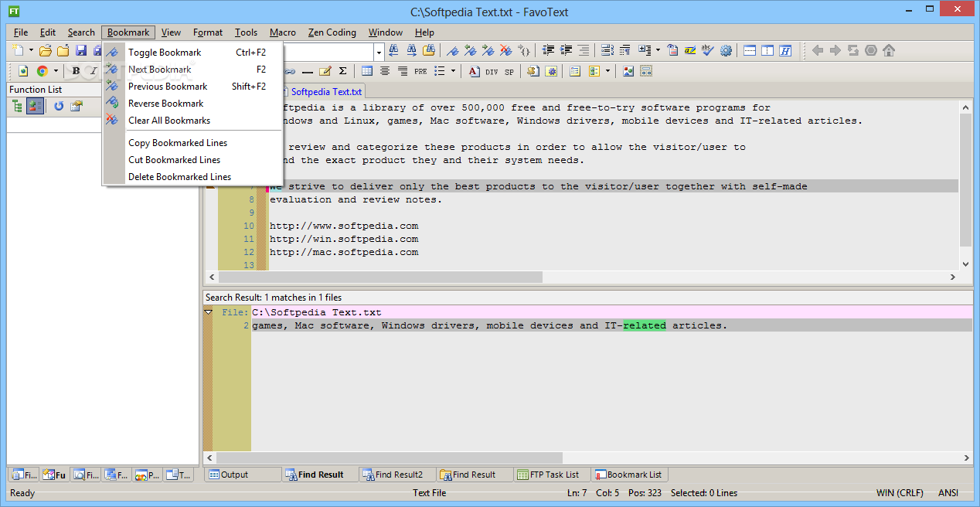Viewport: 980px width, 507px height.
Task: Click the insert table icon
Action: pos(367,71)
